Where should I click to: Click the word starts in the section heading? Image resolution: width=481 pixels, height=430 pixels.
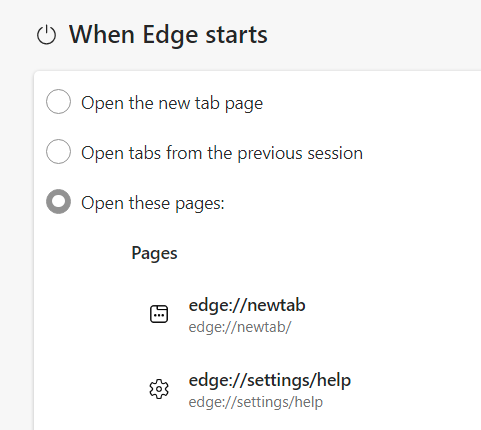tap(236, 35)
